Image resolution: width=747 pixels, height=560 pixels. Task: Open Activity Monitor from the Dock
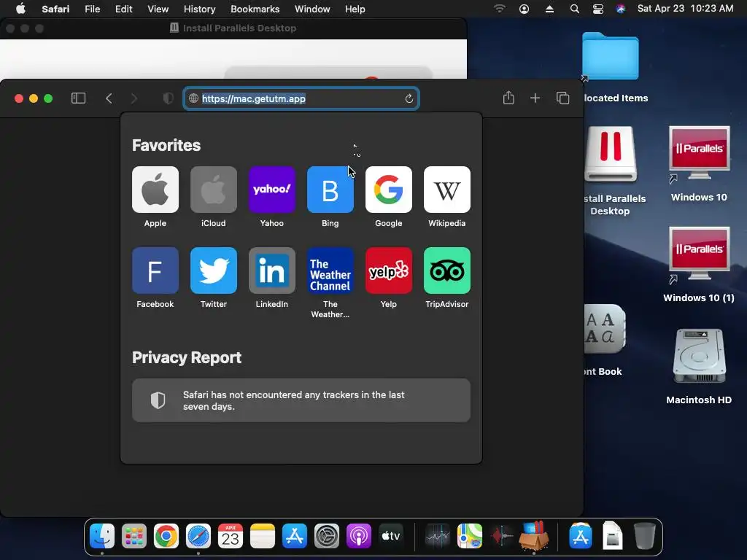point(438,536)
